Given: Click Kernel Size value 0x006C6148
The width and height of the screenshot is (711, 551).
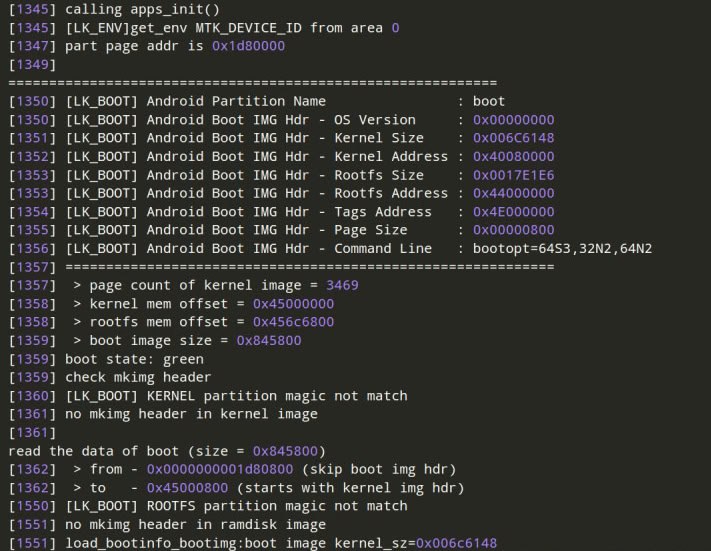Looking at the screenshot, I should [513, 138].
